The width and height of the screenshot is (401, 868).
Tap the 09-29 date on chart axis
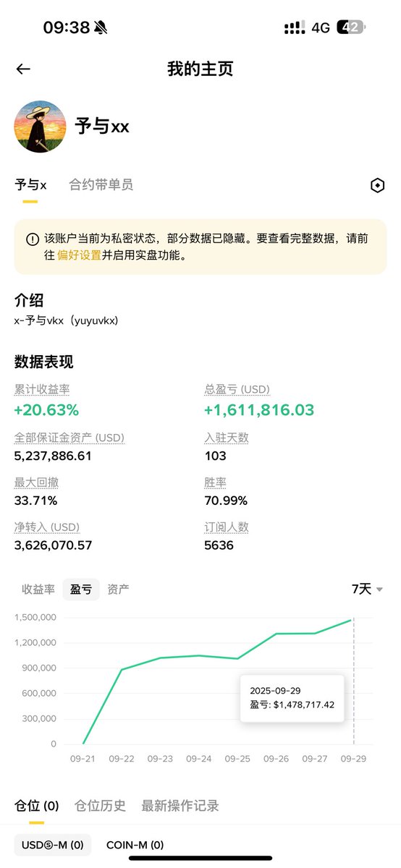(x=354, y=759)
